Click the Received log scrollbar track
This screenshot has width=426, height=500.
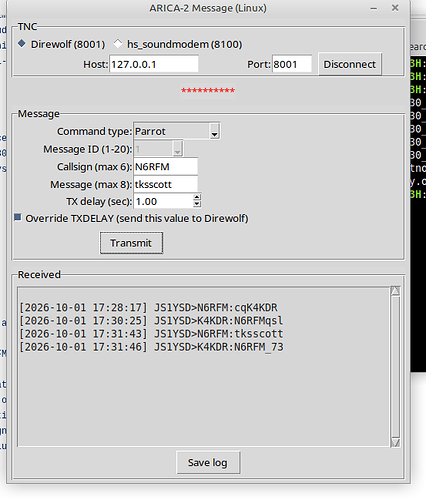[395, 367]
